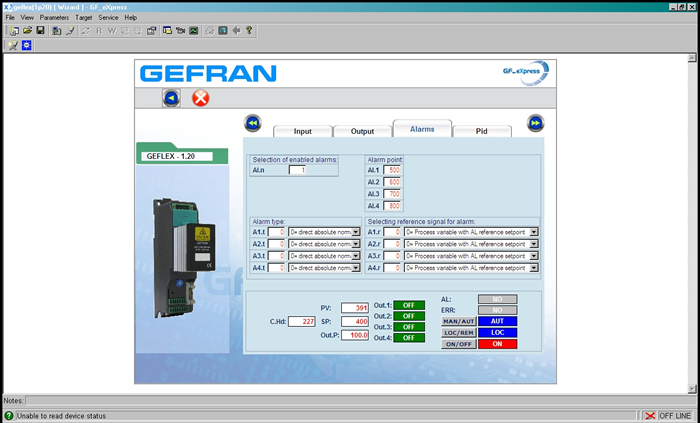Click the red X OFF LINE status icon
Viewport: 700px width, 423px height.
[x=650, y=416]
